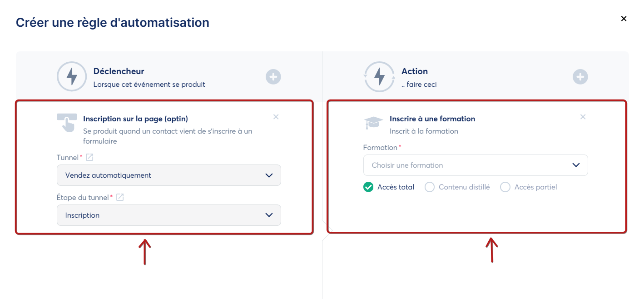Click the optin page inscription hand icon
Viewport: 644px width, 299px height.
(x=67, y=123)
